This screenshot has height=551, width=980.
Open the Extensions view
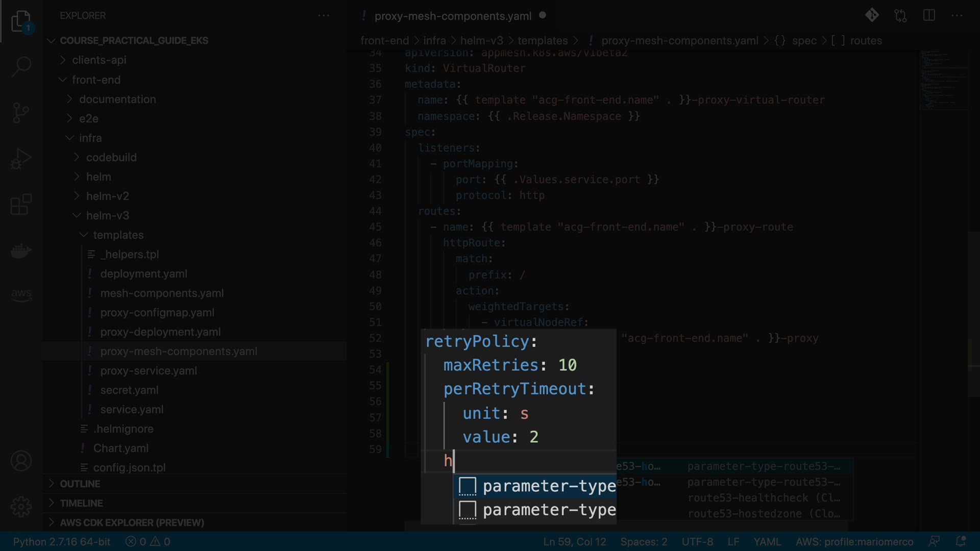(x=21, y=205)
